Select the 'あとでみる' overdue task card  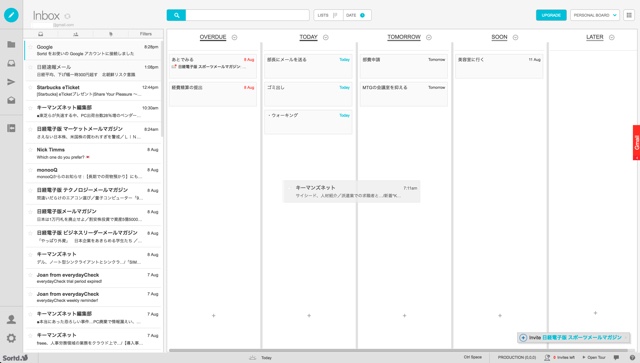pyautogui.click(x=213, y=66)
